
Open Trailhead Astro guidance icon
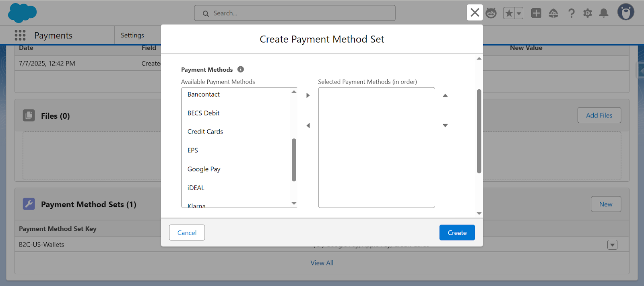coord(491,13)
